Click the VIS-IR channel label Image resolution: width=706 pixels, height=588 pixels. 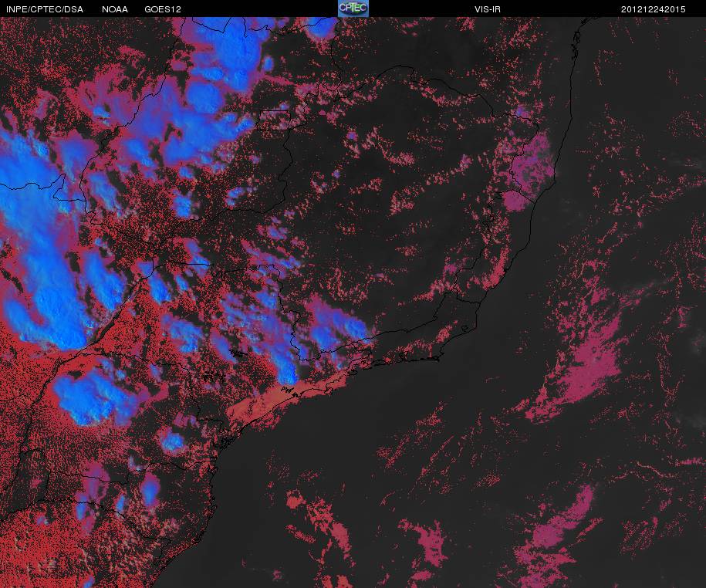pos(487,9)
